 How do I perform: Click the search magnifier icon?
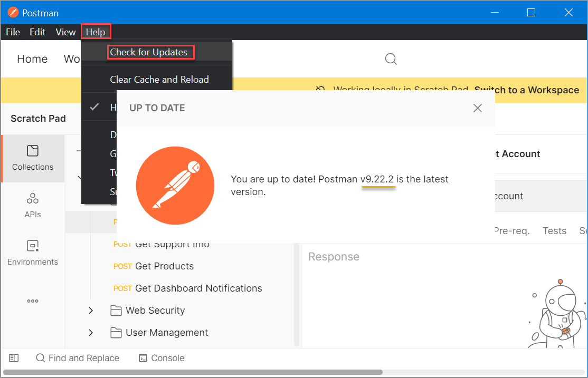pyautogui.click(x=391, y=59)
